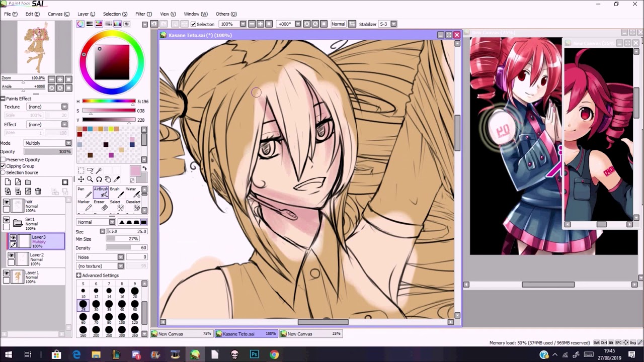Select the Brush tool
The width and height of the screenshot is (644, 362).
coord(117,192)
